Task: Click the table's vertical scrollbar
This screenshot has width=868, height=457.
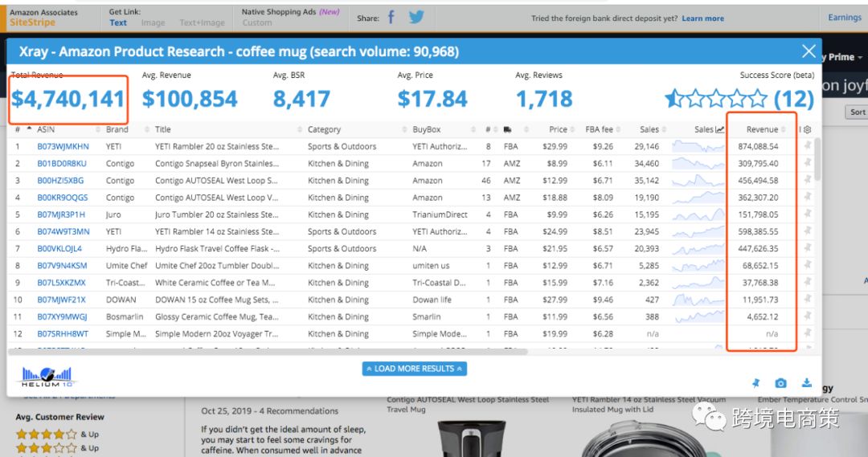Action: (817, 159)
